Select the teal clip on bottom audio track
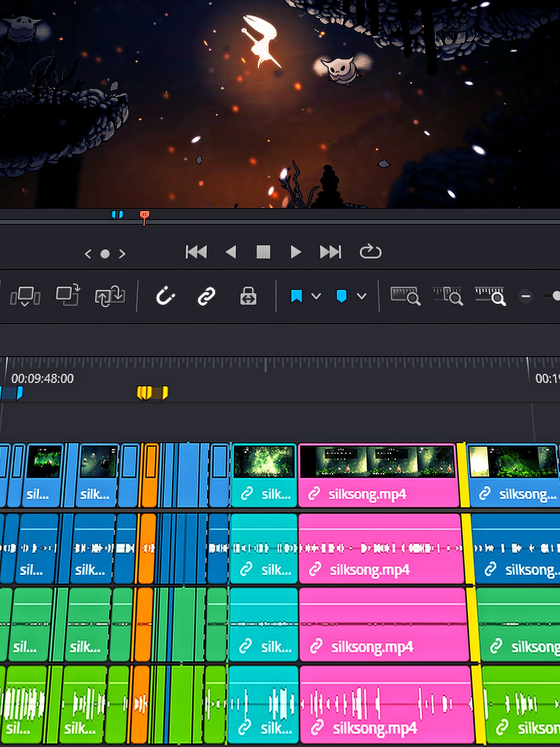Image resolution: width=560 pixels, height=747 pixels. pos(263,705)
